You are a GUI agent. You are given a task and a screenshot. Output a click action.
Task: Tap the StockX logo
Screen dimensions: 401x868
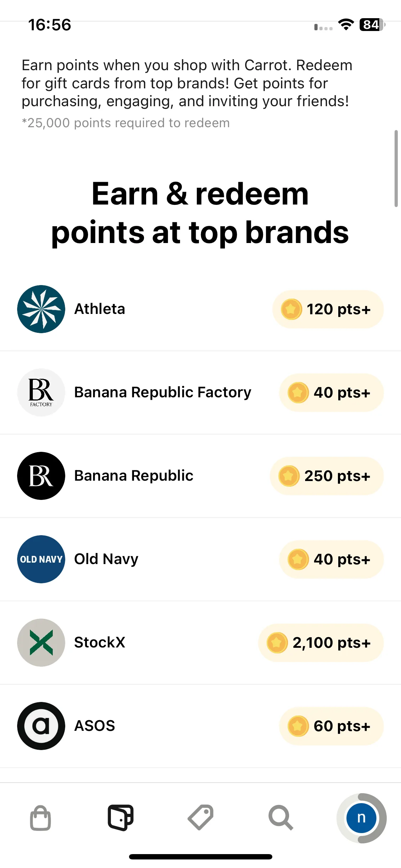[41, 642]
